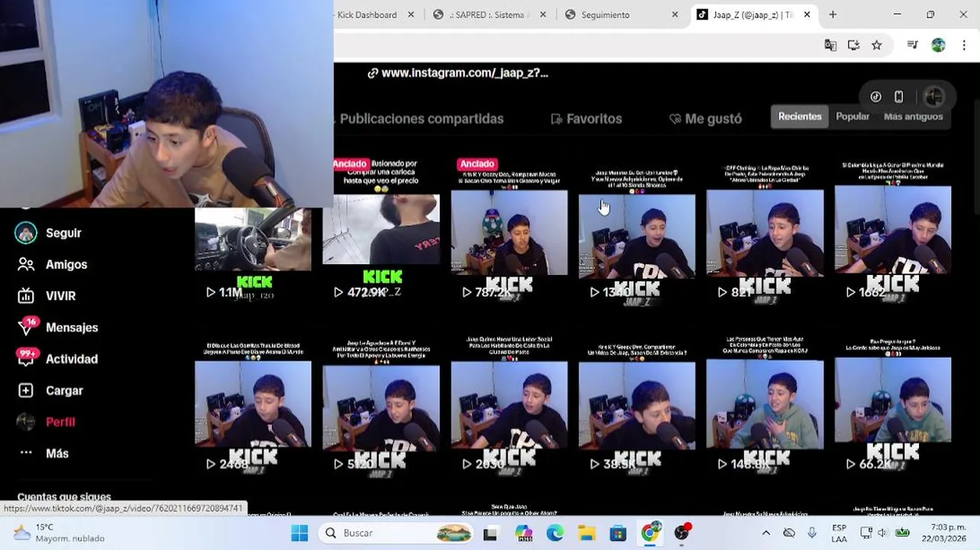Viewport: 980px width, 550px height.
Task: Open the Instagram link www.instagram.com/_jaap_z
Action: [457, 73]
